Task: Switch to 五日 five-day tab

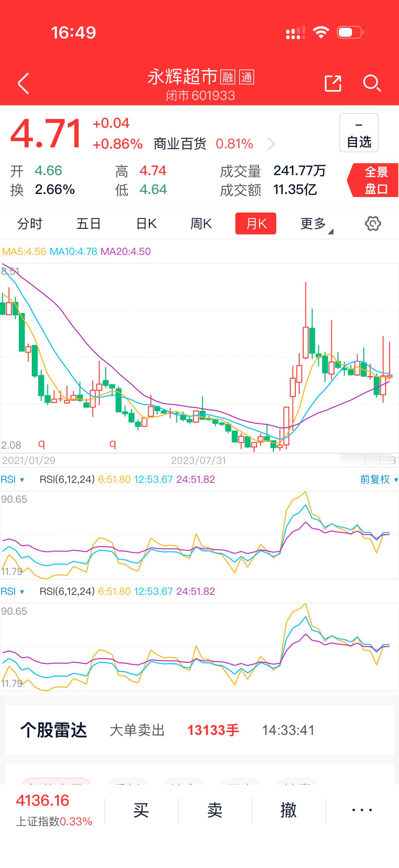Action: [x=89, y=223]
